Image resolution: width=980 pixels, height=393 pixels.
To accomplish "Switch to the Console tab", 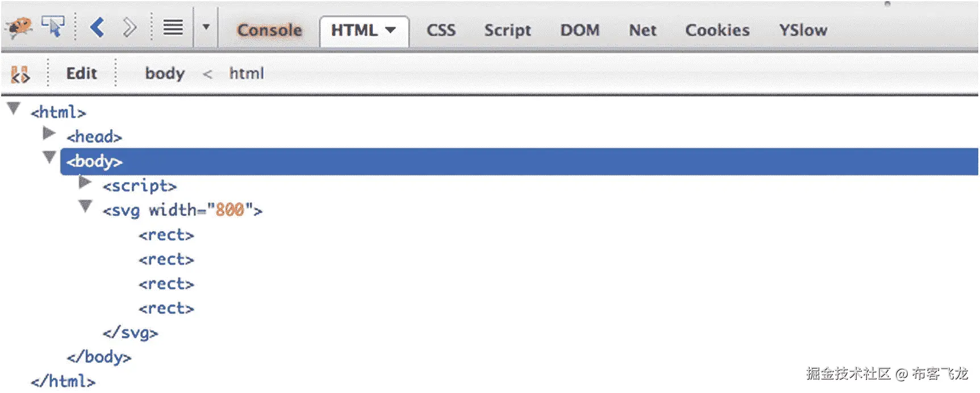I will point(269,30).
